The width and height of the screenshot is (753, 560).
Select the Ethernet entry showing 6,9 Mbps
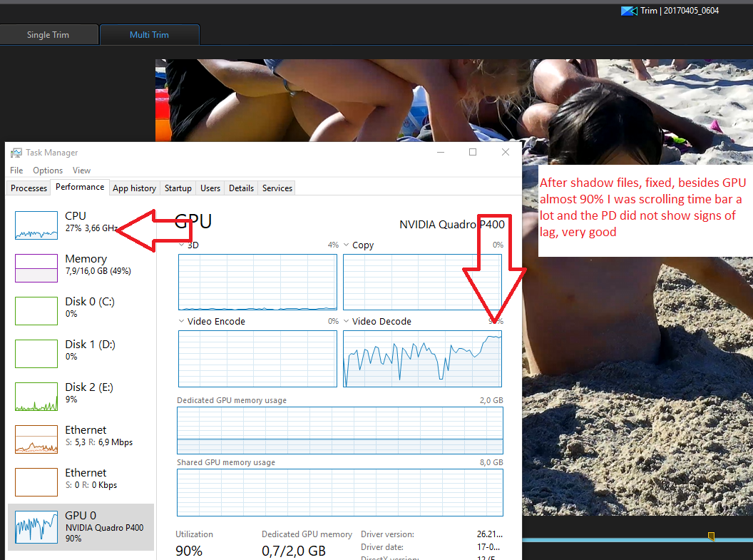81,439
